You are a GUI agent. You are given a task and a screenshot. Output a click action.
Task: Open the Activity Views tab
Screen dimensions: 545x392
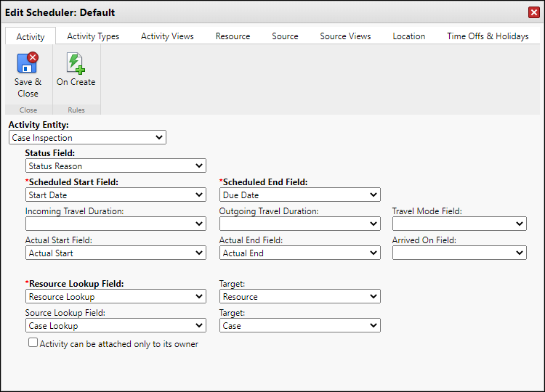167,36
